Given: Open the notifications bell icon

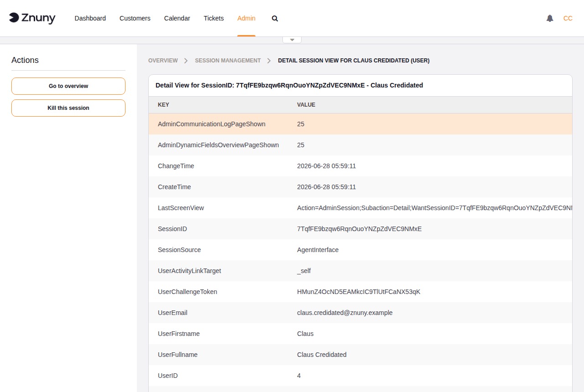Looking at the screenshot, I should (x=550, y=18).
